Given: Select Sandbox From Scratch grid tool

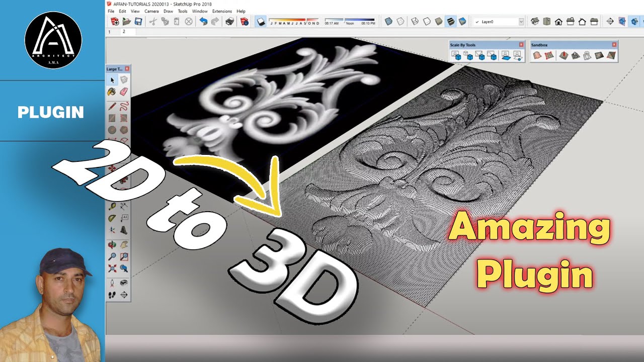Looking at the screenshot, I should (549, 55).
